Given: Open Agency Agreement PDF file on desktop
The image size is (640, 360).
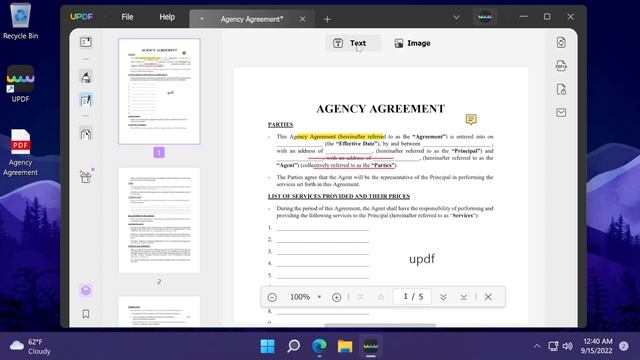Looking at the screenshot, I should click(20, 152).
